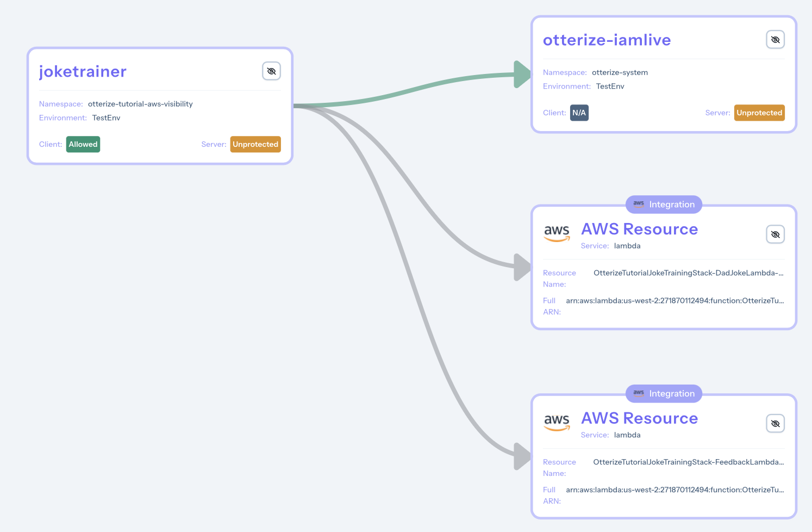Hide the joketrainer service node
Screen dimensions: 812x532
tap(271, 71)
